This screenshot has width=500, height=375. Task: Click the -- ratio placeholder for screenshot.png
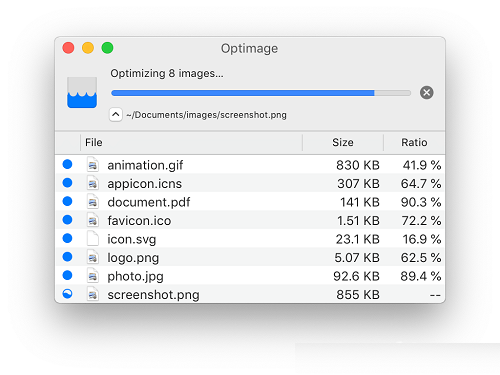[435, 295]
